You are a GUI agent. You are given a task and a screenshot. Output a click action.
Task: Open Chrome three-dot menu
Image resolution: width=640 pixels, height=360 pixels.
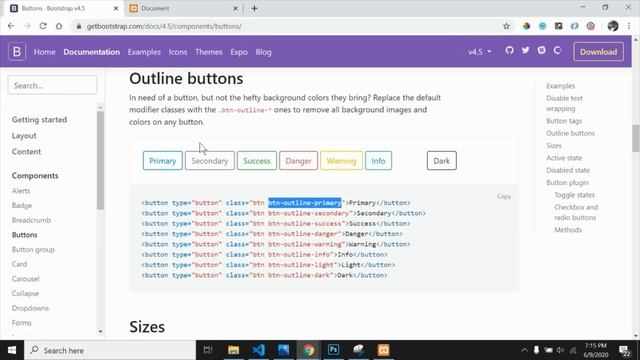[x=629, y=26]
